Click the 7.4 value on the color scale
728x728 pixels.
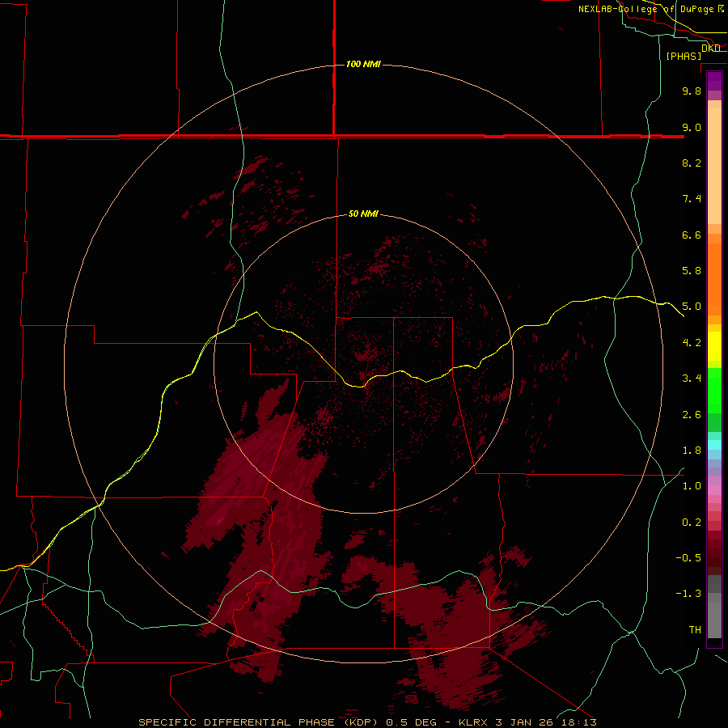[692, 199]
